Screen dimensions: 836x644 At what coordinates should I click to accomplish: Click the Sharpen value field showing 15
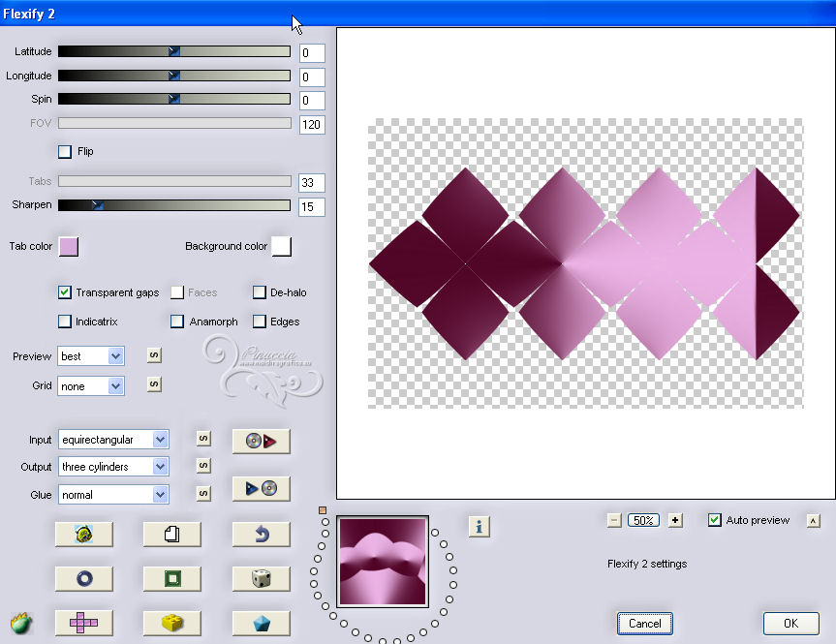(312, 207)
